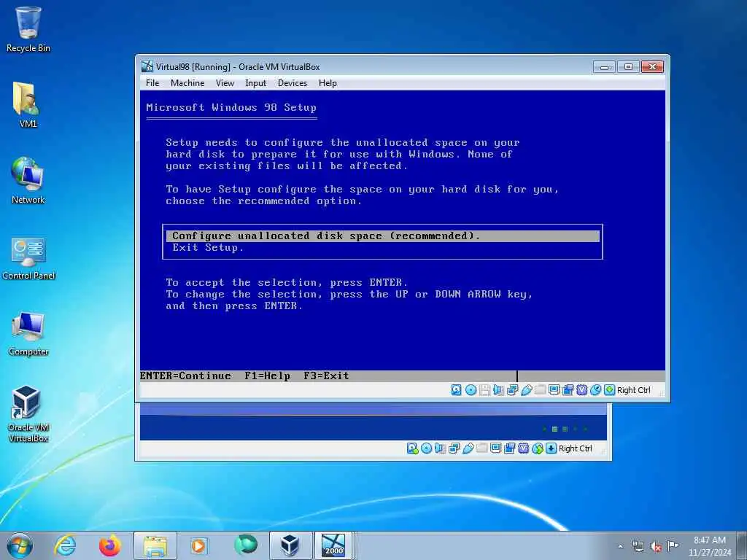The image size is (747, 560).
Task: Select the Oracle VM VirtualBox desktop shortcut
Action: pos(28,413)
